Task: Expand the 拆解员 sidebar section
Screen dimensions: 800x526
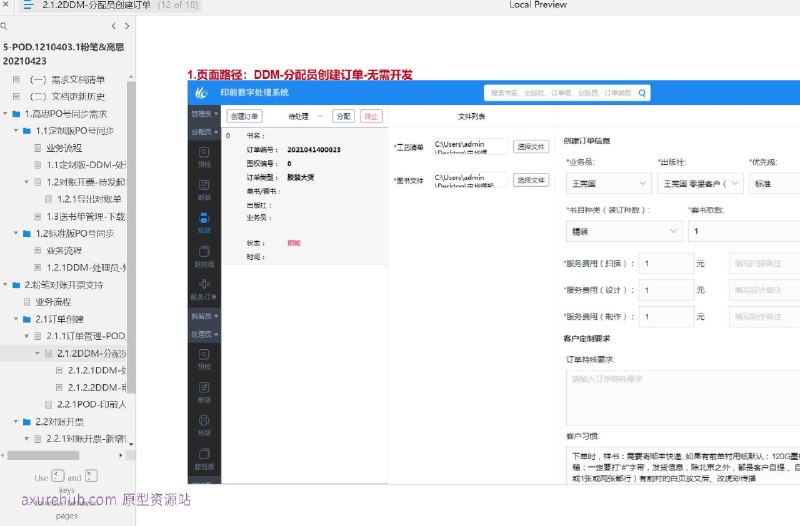Action: (x=205, y=316)
